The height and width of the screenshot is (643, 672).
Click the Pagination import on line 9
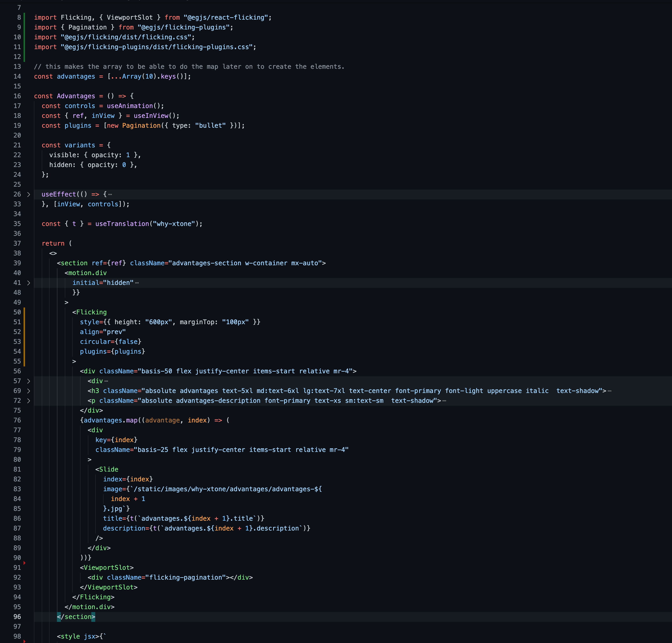(x=88, y=27)
